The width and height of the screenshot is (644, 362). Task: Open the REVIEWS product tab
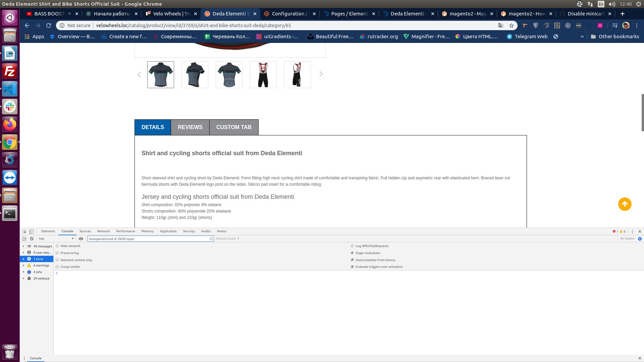tap(190, 127)
